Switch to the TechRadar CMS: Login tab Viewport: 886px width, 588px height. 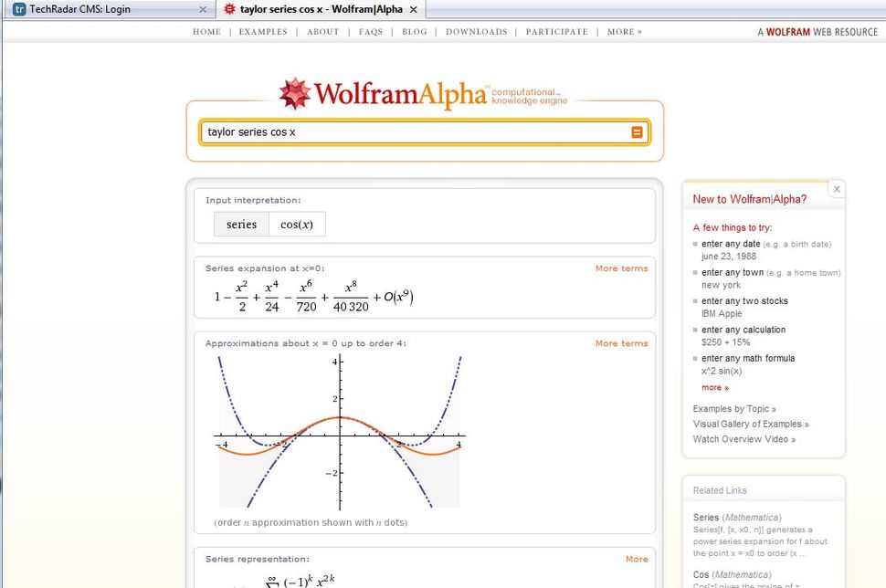point(100,9)
